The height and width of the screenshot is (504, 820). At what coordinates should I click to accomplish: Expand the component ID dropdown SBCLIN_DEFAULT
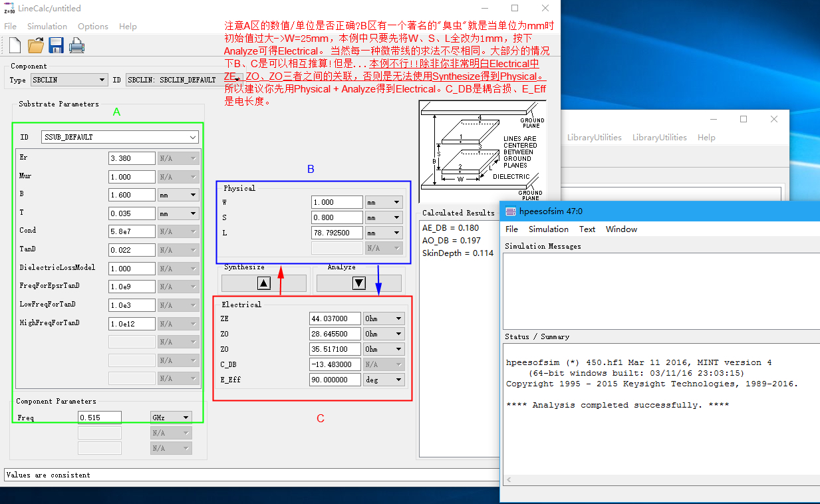184,80
